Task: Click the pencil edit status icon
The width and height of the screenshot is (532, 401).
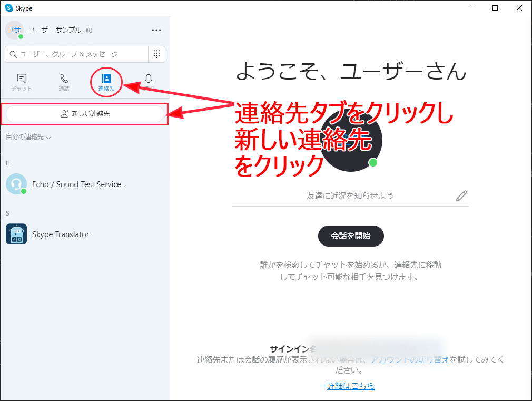Action: coord(461,196)
